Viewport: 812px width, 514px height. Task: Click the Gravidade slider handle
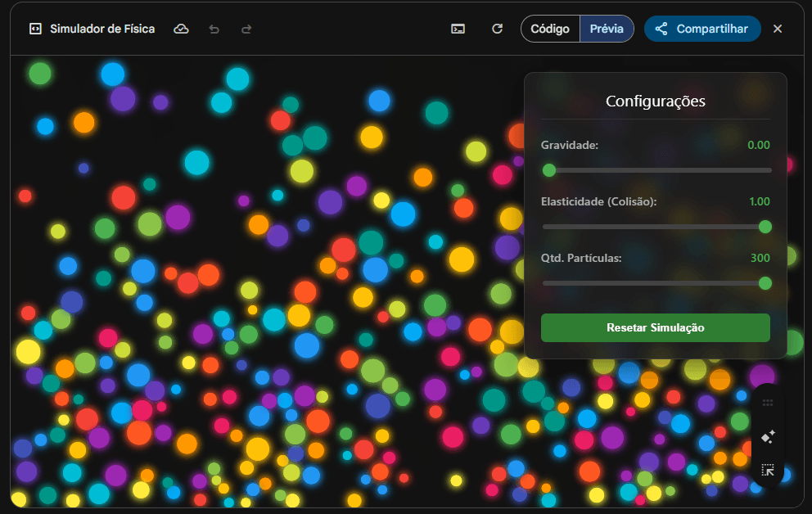click(x=549, y=169)
